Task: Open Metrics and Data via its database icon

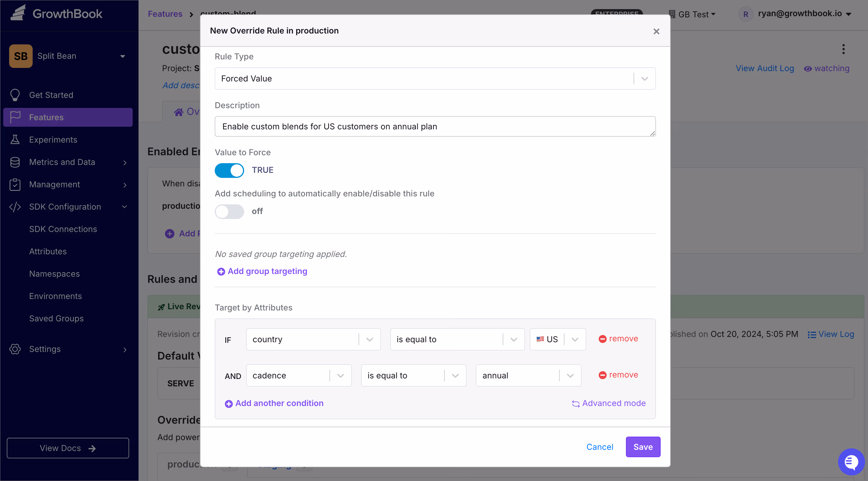Action: (15, 162)
